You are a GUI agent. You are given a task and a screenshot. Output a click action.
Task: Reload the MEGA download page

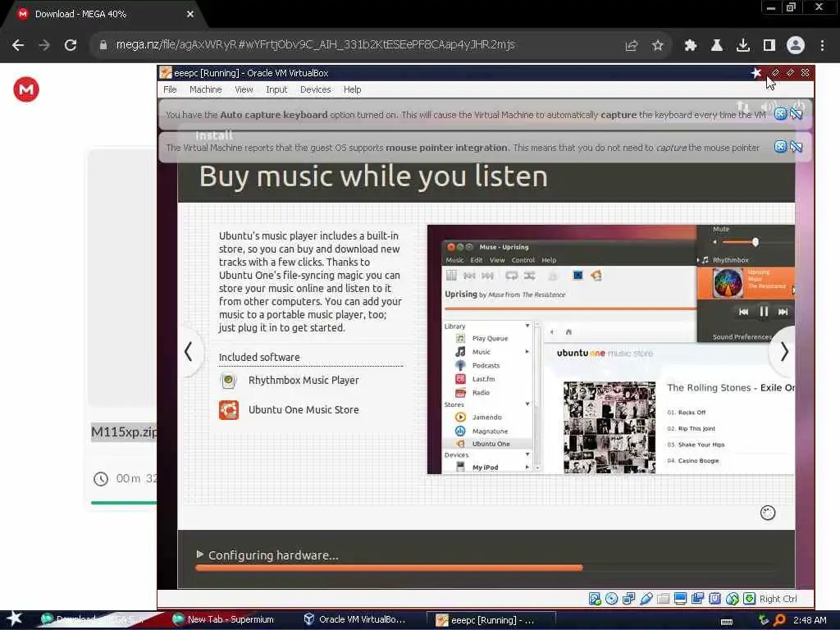71,45
